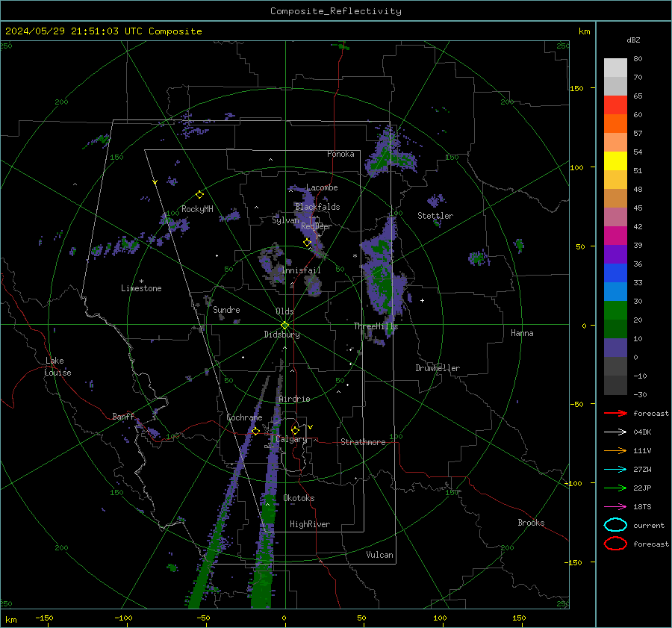Click the Lacombe city label
The height and width of the screenshot is (628, 672).
[322, 187]
